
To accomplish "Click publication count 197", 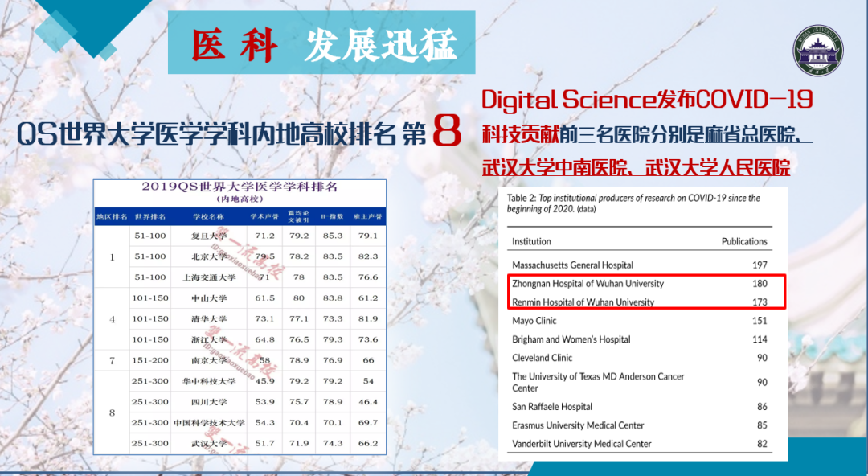I will 759,265.
